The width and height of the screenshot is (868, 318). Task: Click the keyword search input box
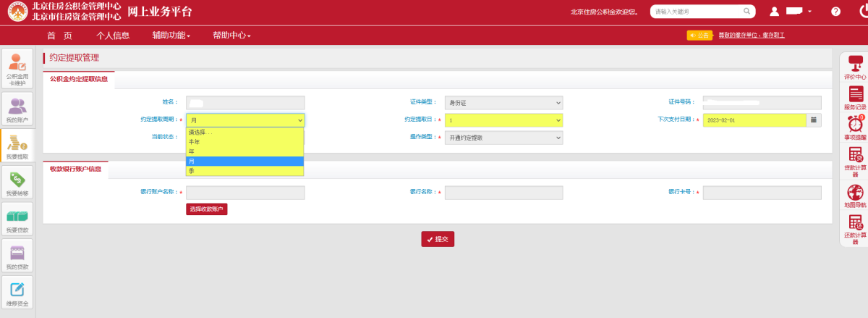[698, 12]
